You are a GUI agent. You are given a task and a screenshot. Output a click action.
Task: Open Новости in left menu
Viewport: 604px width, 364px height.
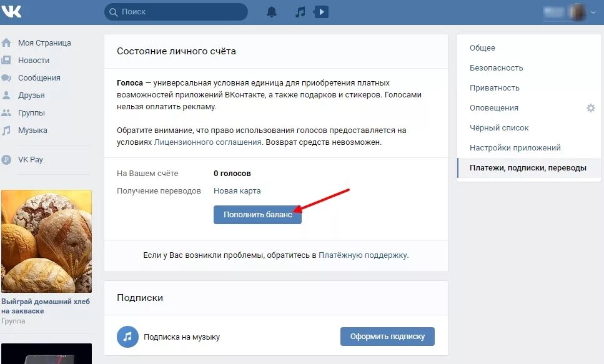[34, 60]
